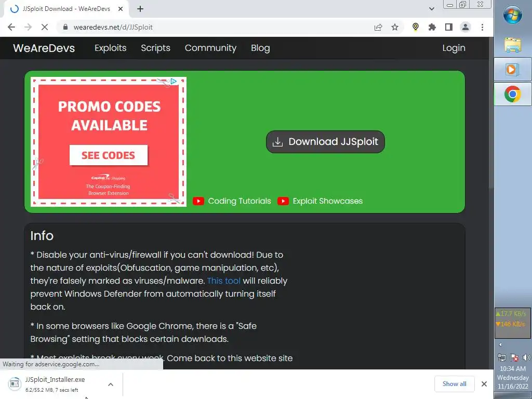Click the Download JJSploit button
This screenshot has height=399, width=532.
point(325,142)
